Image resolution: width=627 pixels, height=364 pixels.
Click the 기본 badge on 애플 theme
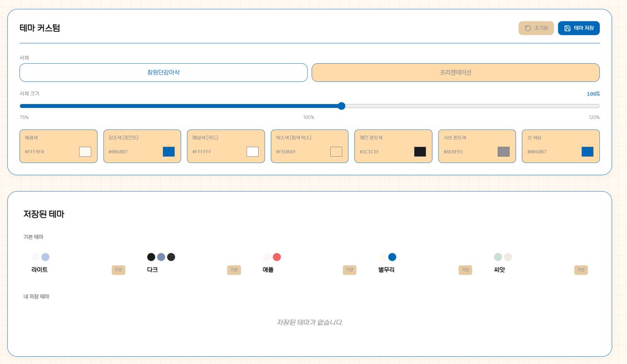coord(350,270)
